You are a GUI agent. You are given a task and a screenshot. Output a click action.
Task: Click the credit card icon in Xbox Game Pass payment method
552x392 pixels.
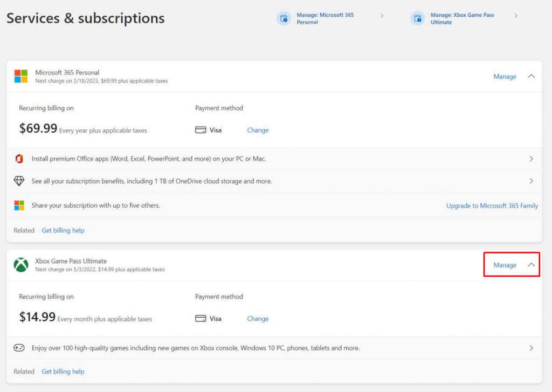pyautogui.click(x=201, y=319)
